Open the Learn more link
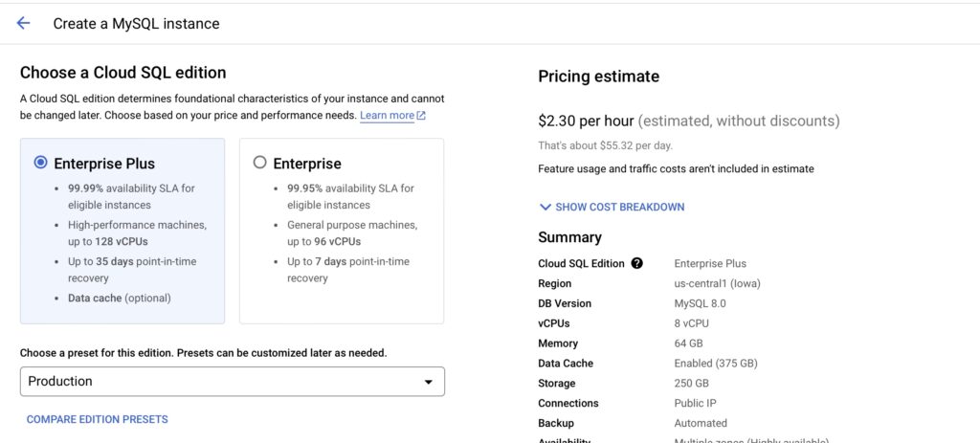This screenshot has width=980, height=443. (387, 116)
